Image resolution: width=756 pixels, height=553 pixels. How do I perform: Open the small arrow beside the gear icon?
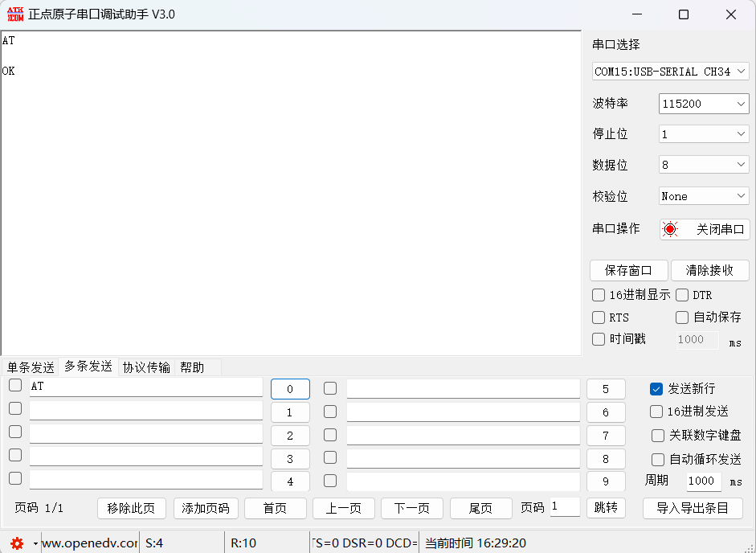pos(35,543)
